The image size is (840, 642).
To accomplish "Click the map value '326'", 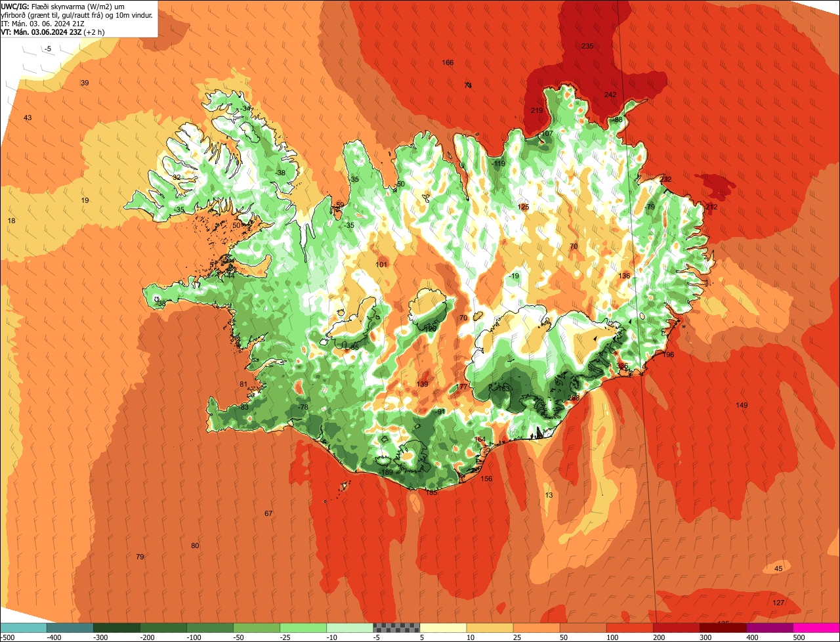I will [622, 366].
